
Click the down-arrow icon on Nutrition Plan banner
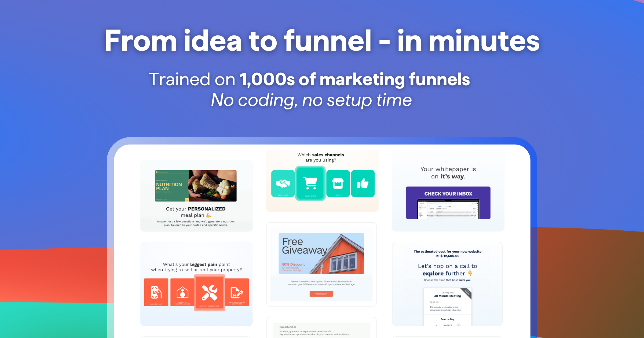click(x=187, y=200)
